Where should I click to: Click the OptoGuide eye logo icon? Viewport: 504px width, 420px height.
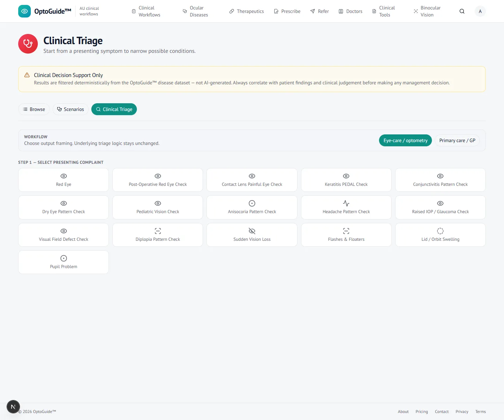point(24,11)
